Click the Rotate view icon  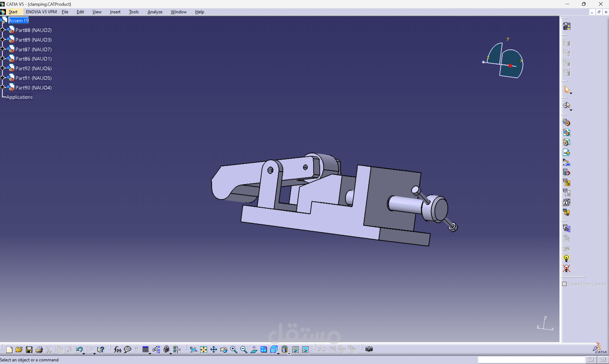(x=224, y=349)
